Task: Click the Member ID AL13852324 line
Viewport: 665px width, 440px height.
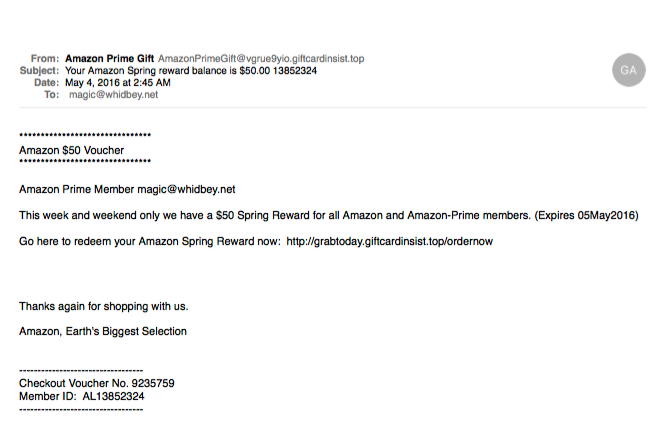Action: (x=81, y=397)
